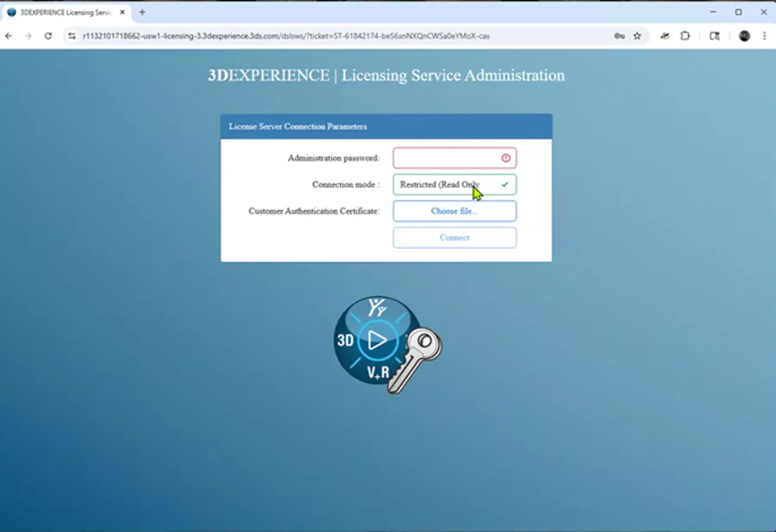Maximize the Chrome window
The width and height of the screenshot is (776, 532).
click(738, 12)
